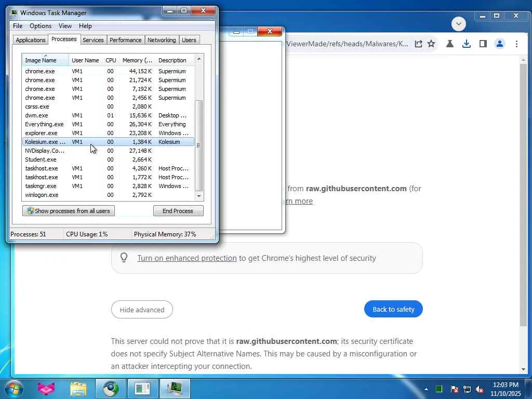This screenshot has width=532, height=399.
Task: Click the Chrome share page icon
Action: 418,44
